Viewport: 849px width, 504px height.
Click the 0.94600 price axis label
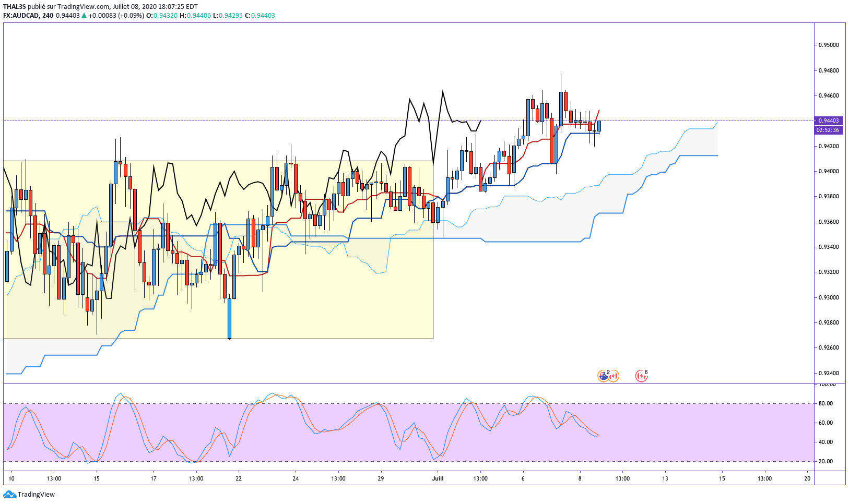tap(829, 95)
